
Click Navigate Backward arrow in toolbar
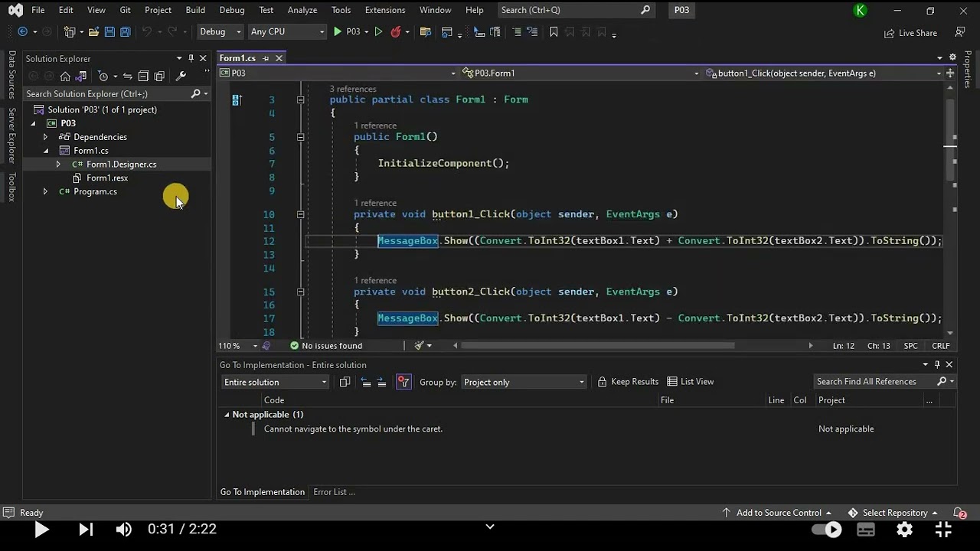coord(22,32)
